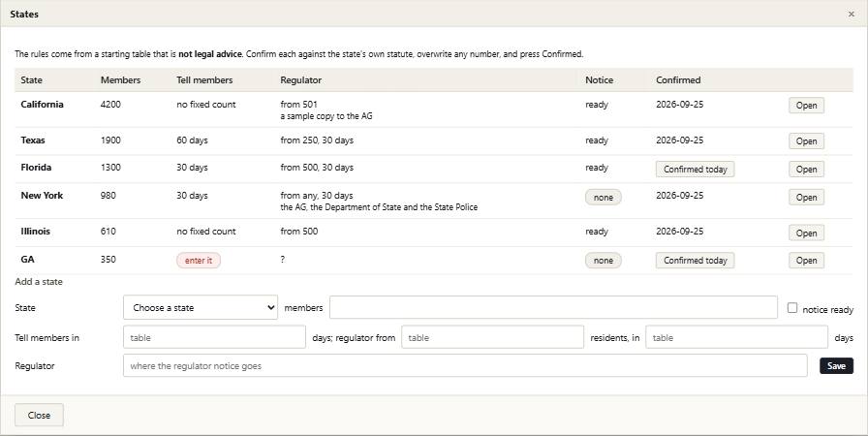Click the Close button at the bottom

[39, 415]
